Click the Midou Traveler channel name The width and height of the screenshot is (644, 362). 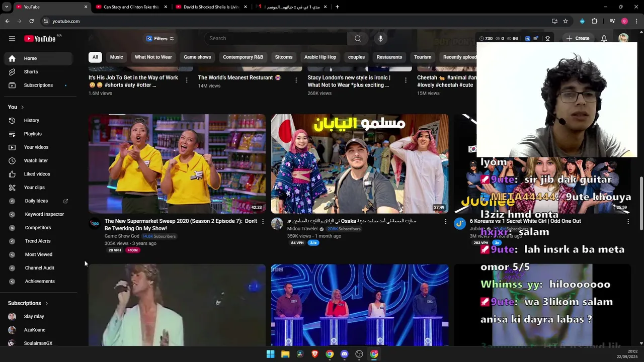click(302, 229)
